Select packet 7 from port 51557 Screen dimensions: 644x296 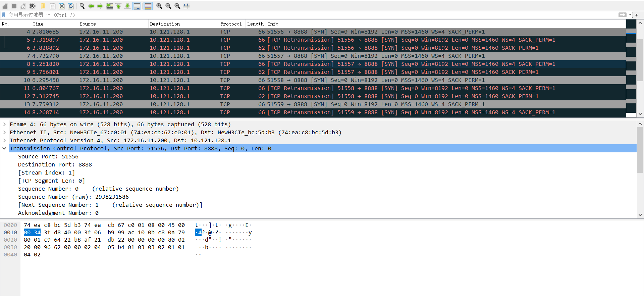click(313, 56)
